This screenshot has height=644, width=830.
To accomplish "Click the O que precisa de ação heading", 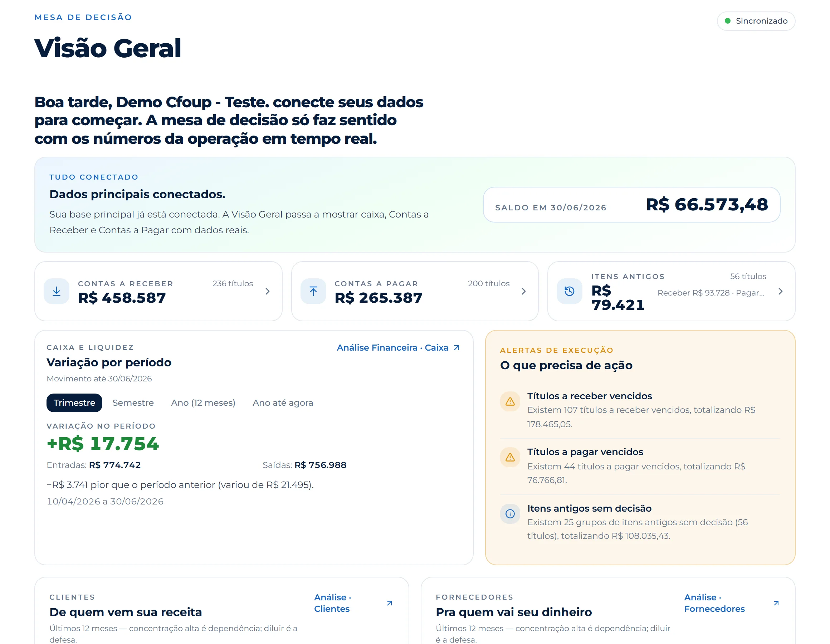I will pos(566,365).
